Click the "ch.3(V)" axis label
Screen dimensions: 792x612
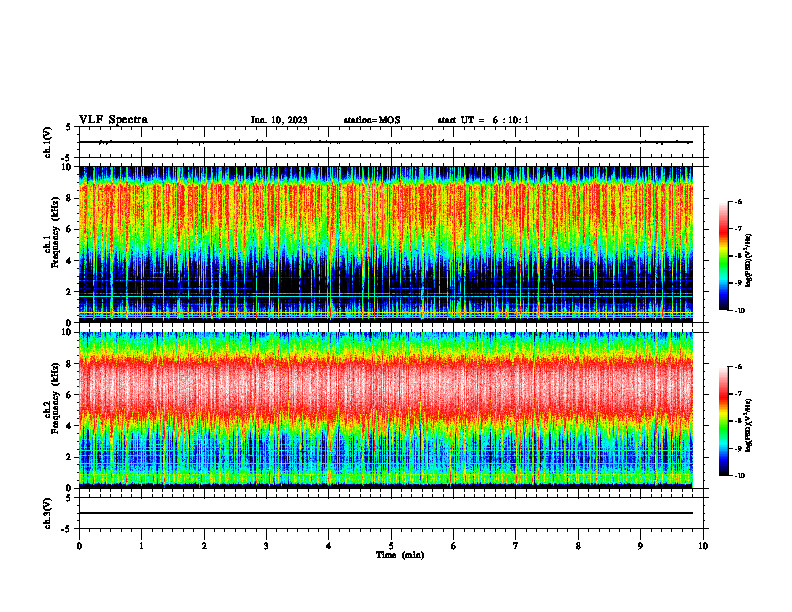[48, 513]
